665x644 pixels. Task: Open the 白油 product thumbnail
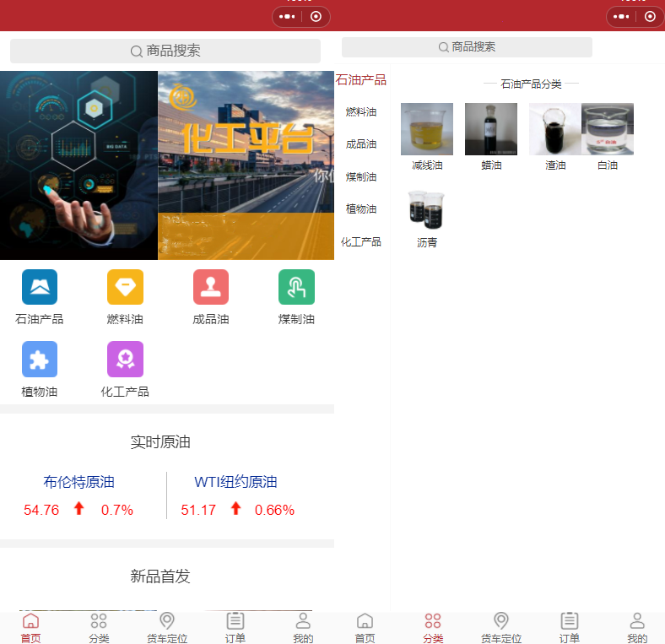click(608, 129)
